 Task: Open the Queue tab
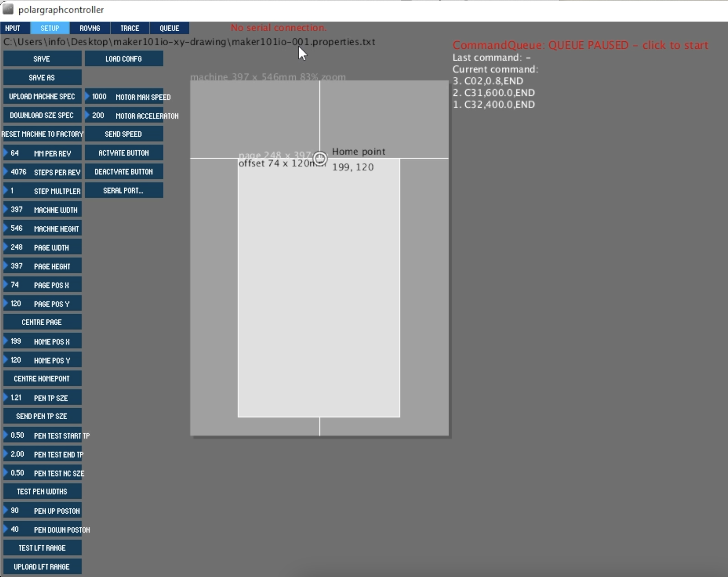coord(169,28)
